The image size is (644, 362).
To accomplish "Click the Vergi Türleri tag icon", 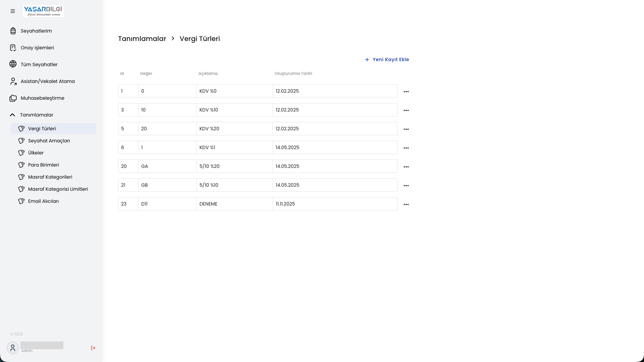I will [21, 129].
